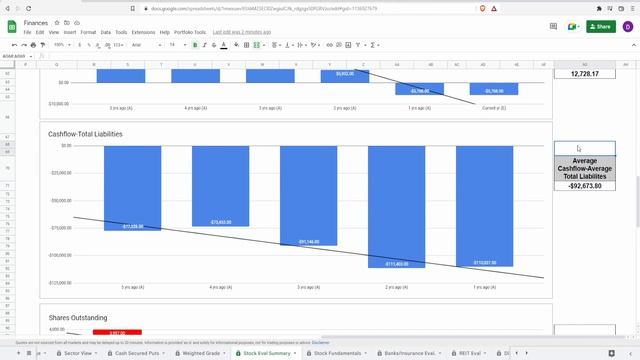Open text wrapping dropdown

click(302, 45)
